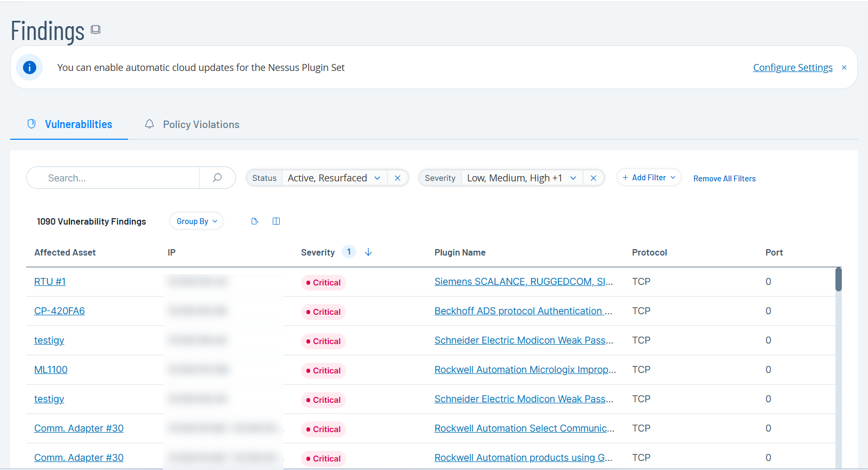868x470 pixels.
Task: Click Remove All Filters
Action: pos(724,179)
